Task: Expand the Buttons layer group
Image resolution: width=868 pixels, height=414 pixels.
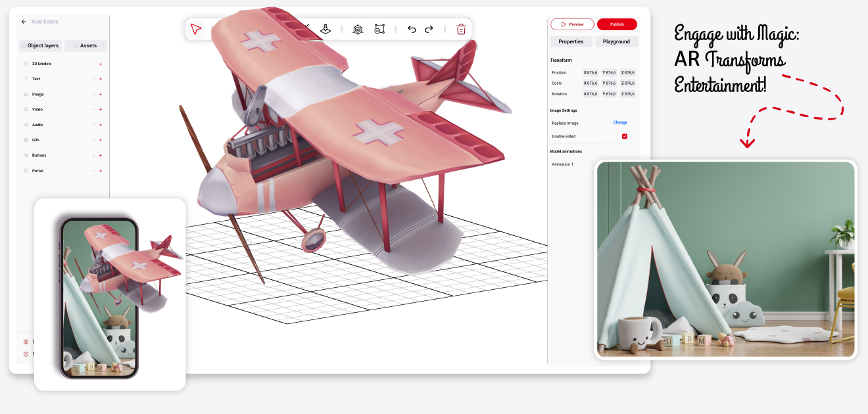Action: (94, 155)
